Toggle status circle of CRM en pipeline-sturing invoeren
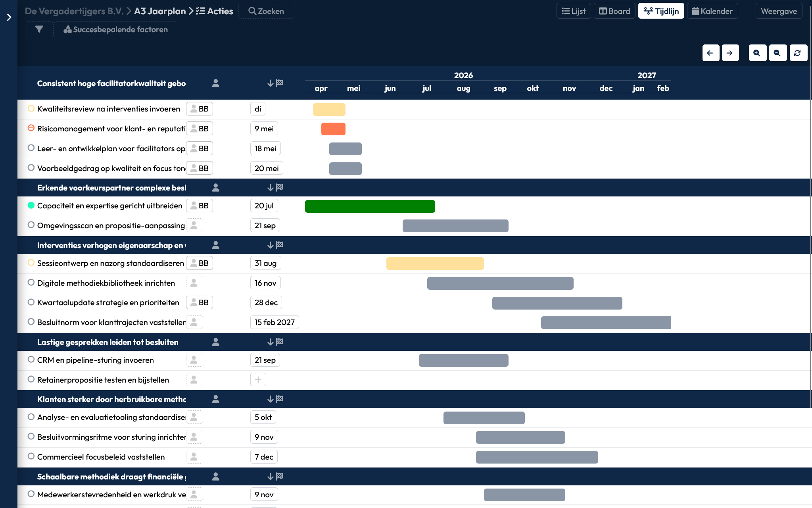Screen dimensions: 812x508 [x=31, y=360]
